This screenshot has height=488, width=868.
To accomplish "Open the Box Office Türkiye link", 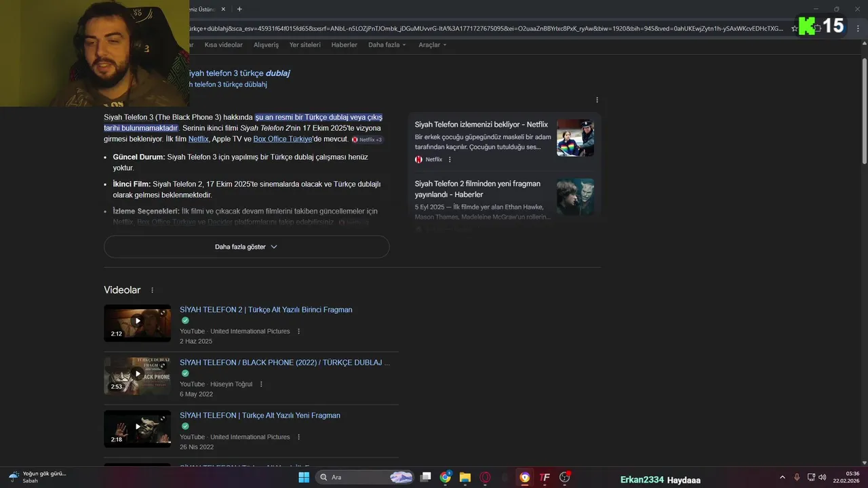I will pos(283,139).
